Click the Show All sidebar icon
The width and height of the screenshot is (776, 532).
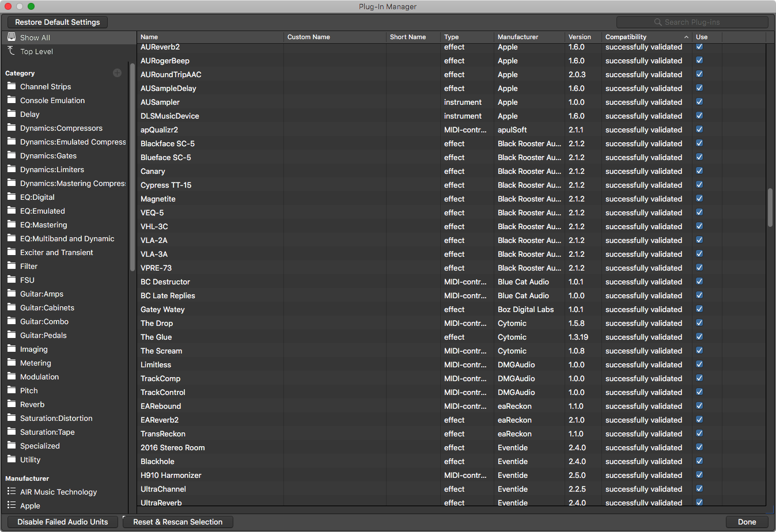click(x=12, y=36)
